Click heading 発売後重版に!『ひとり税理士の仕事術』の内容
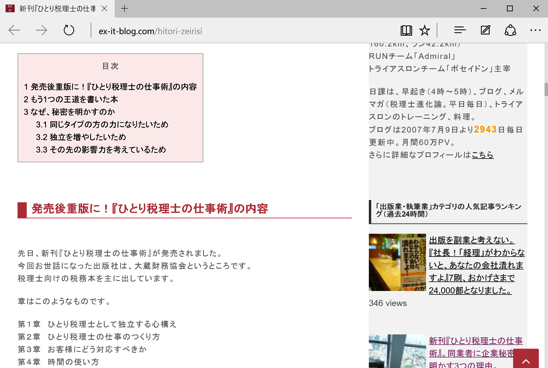548x368 pixels. pos(150,209)
